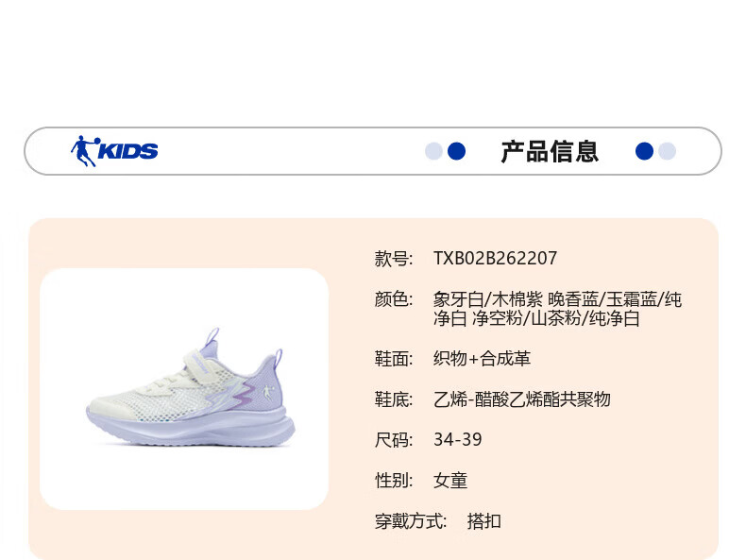Click the closure type 搭扣

click(483, 521)
